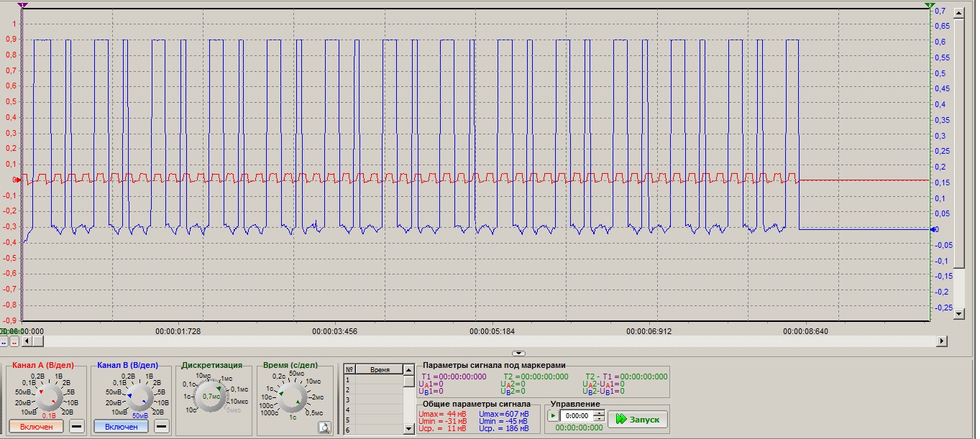Image resolution: width=980 pixels, height=439 pixels.
Task: Collapse the control panel with the down-arrow handle
Action: [x=518, y=353]
